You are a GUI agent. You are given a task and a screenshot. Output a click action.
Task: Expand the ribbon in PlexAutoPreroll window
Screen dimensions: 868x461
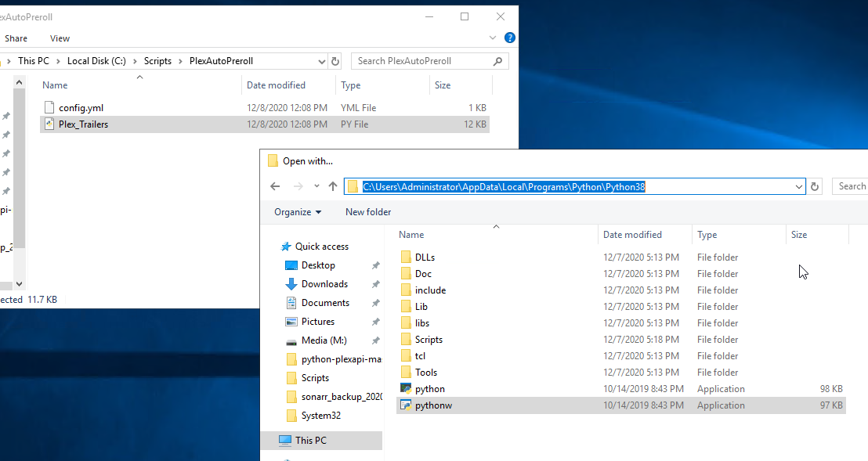click(493, 38)
